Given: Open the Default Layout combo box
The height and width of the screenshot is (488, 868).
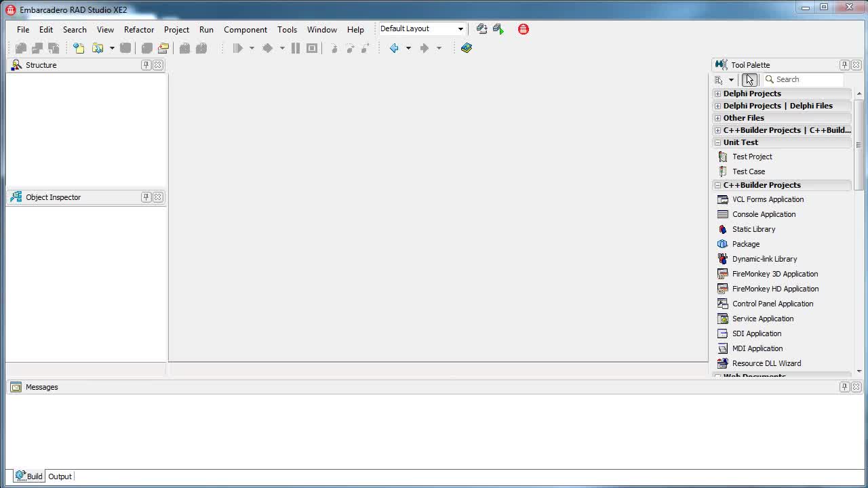Looking at the screenshot, I should [x=422, y=28].
